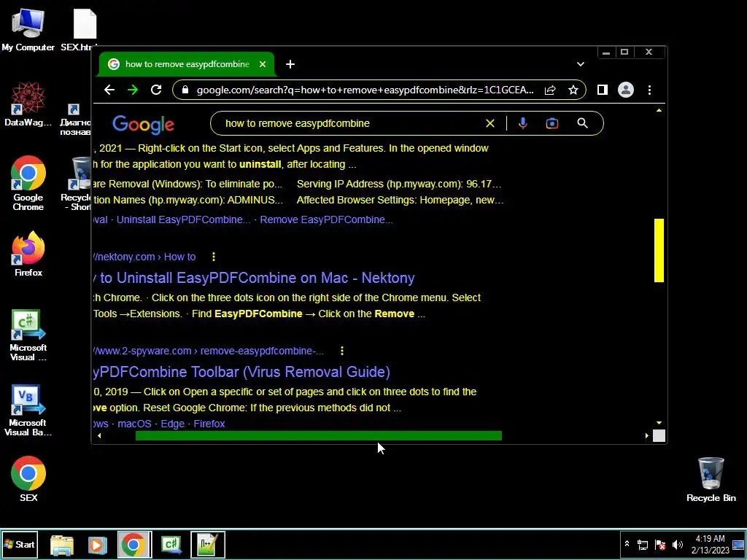Share this page via address bar icon
Viewport: 747px width, 560px height.
pyautogui.click(x=550, y=90)
